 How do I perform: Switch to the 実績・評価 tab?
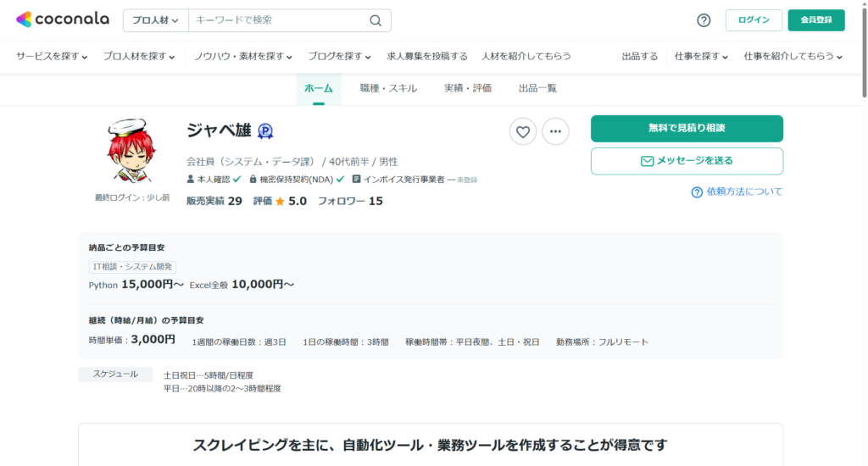coord(468,88)
